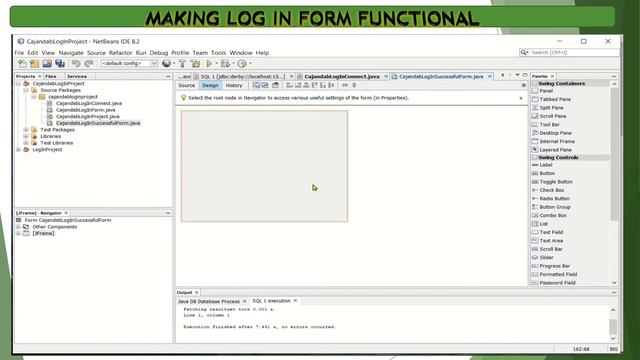This screenshot has width=640, height=360.
Task: Expand the Libraries node
Action: pyautogui.click(x=26, y=136)
